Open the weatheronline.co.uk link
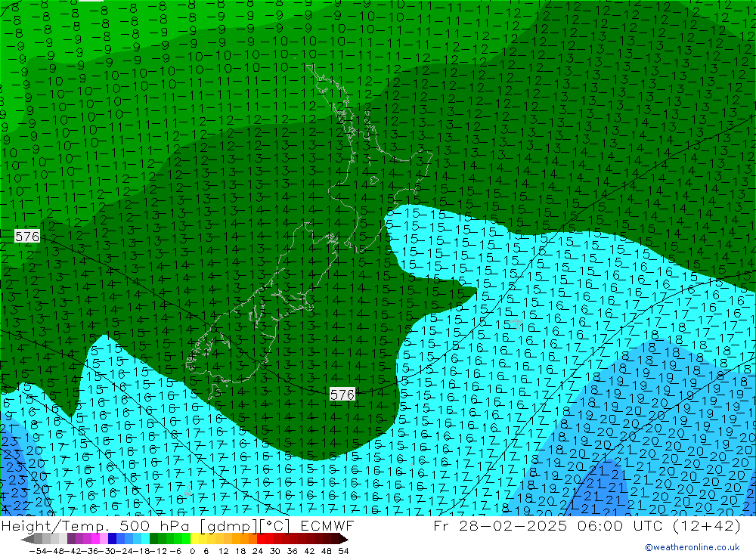This screenshot has width=756, height=554. pos(692,547)
